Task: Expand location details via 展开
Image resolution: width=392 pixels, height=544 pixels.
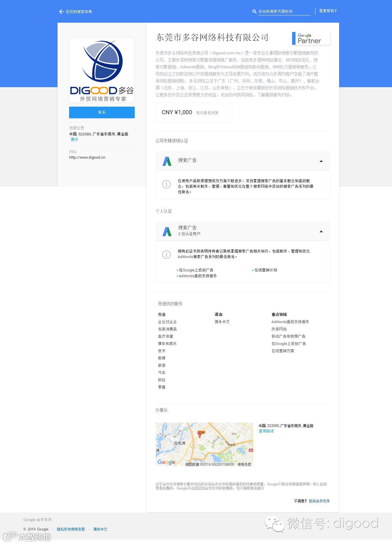Action: pyautogui.click(x=75, y=139)
